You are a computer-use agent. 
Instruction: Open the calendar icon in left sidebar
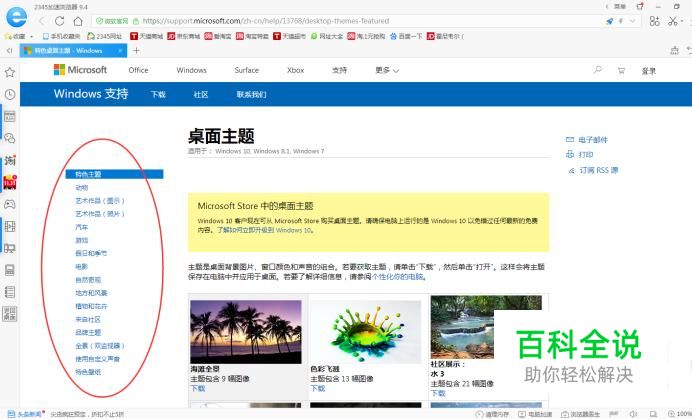[10, 116]
